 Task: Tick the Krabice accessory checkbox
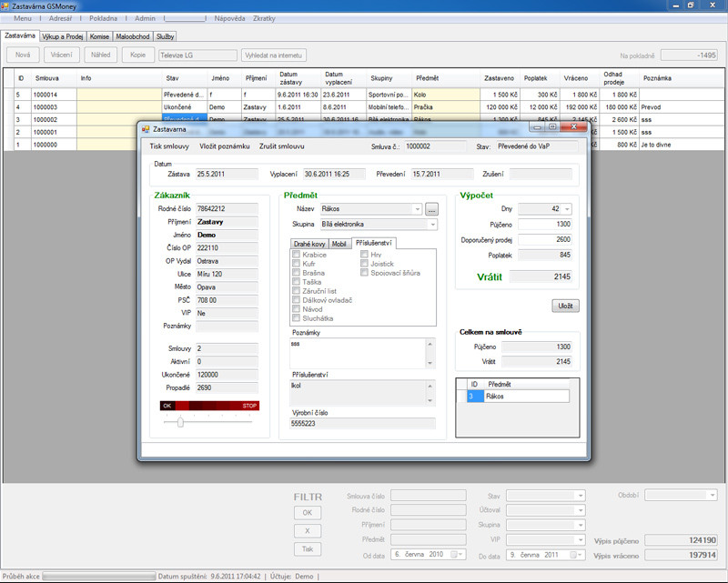point(296,255)
